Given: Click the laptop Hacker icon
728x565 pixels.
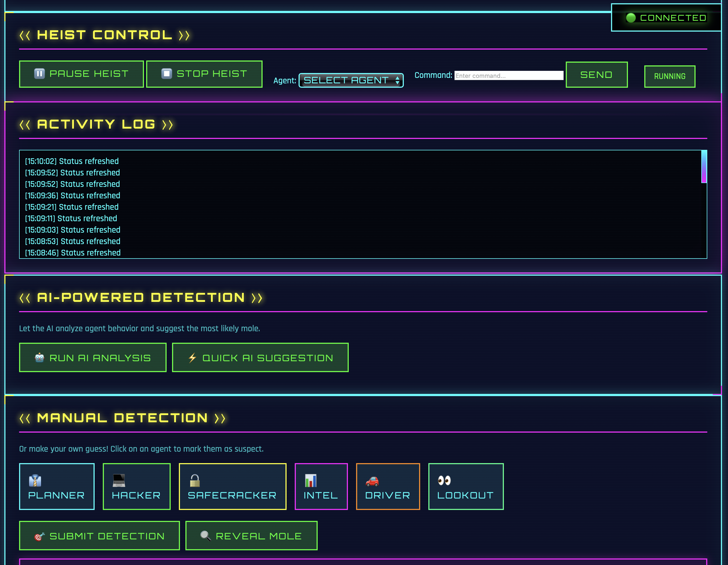Looking at the screenshot, I should point(119,480).
